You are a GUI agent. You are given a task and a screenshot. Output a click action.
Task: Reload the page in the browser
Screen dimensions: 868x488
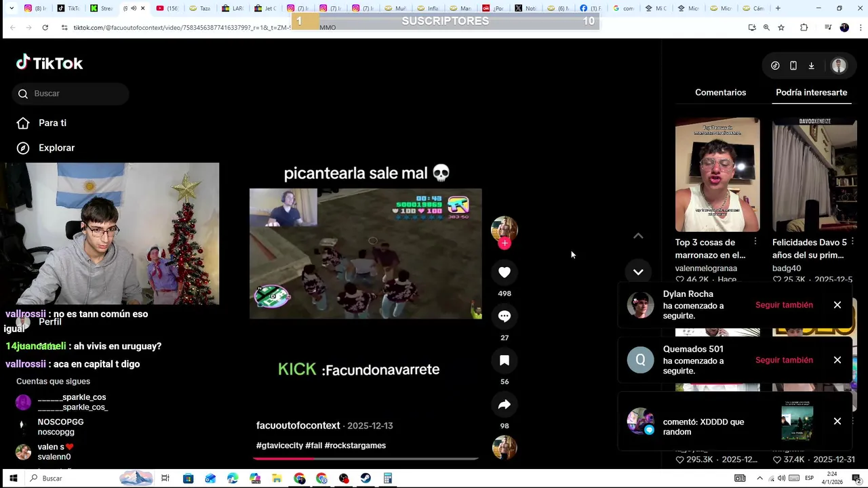point(45,27)
